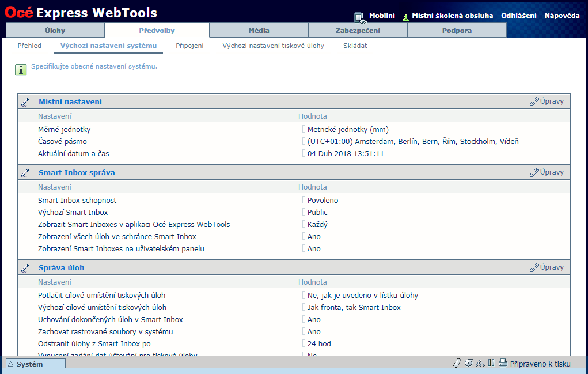The width and height of the screenshot is (588, 374).
Task: Click the Místní nastavení section title
Action: click(x=70, y=101)
